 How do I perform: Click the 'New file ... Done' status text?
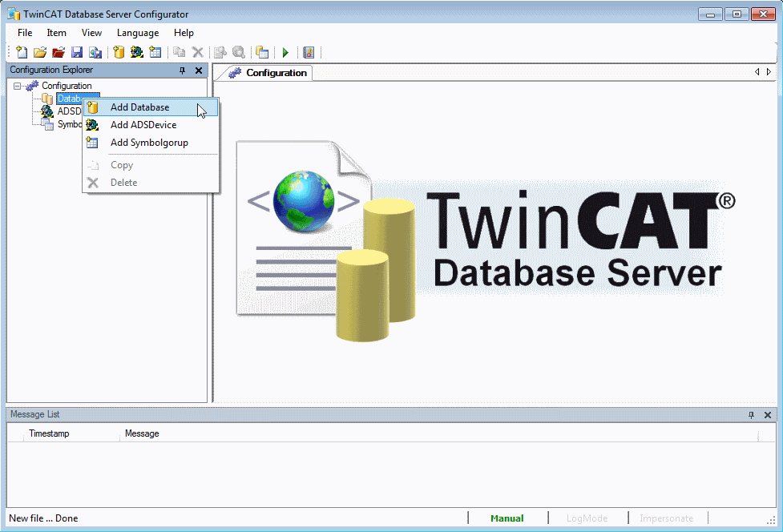[43, 518]
